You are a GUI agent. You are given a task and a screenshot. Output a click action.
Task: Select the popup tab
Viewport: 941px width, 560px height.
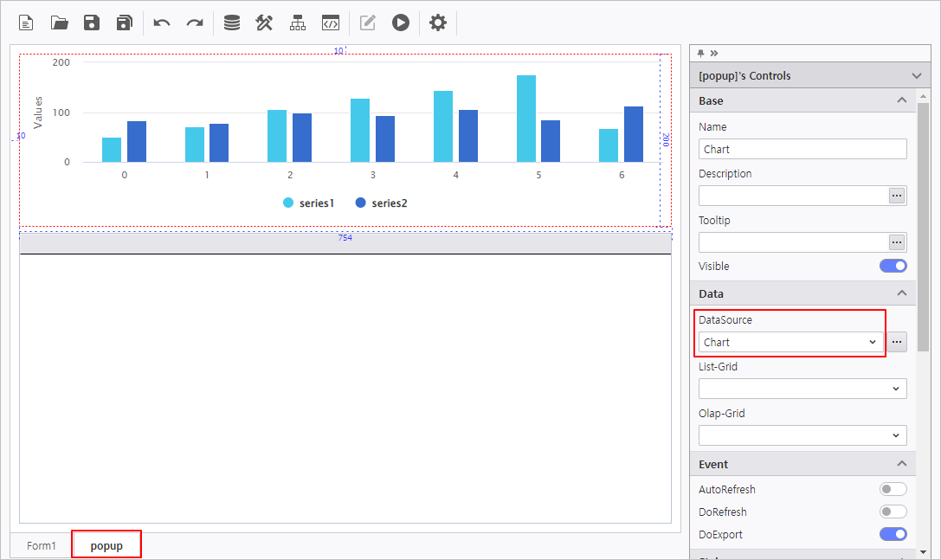tap(106, 546)
